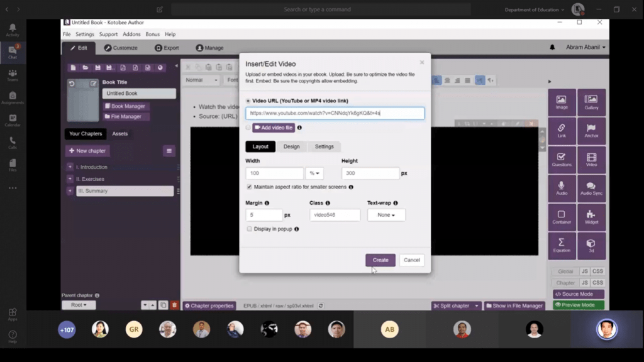Click the refresh icon next to EPUB path
Image resolution: width=644 pixels, height=362 pixels.
coord(321,306)
